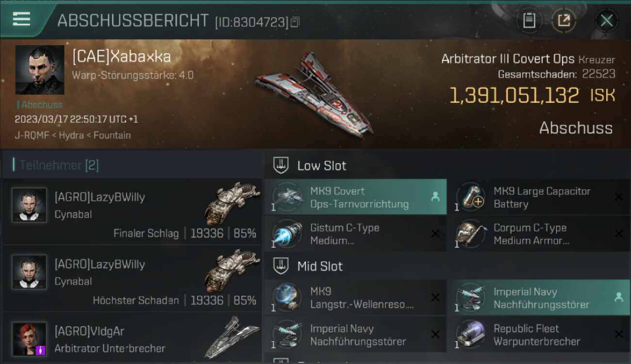Close the Abschussbericht window
The height and width of the screenshot is (364, 631).
(607, 20)
